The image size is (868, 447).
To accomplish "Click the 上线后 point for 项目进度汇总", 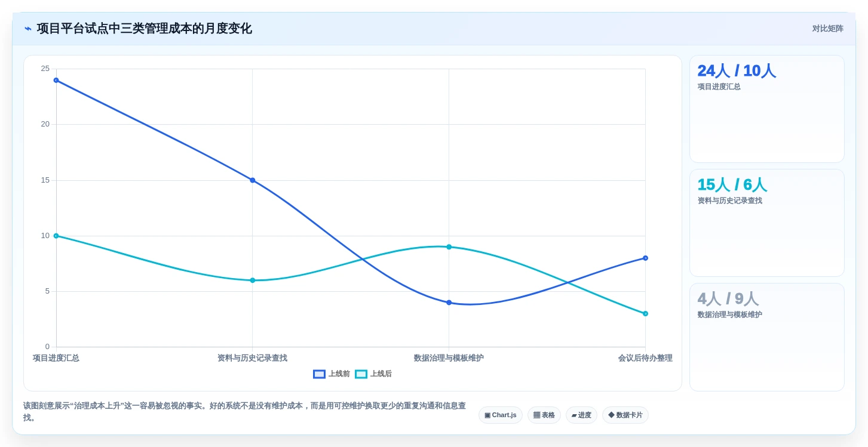I will 56,236.
